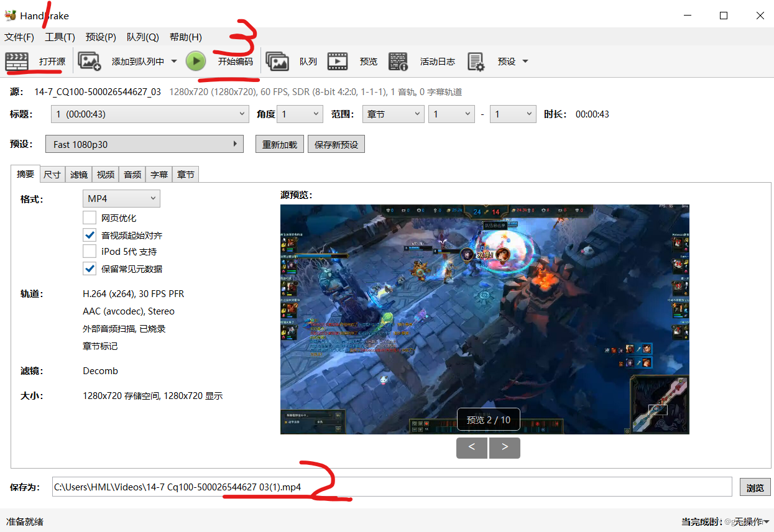Click the 开始编码 toolbar label
The width and height of the screenshot is (774, 532).
pyautogui.click(x=236, y=62)
